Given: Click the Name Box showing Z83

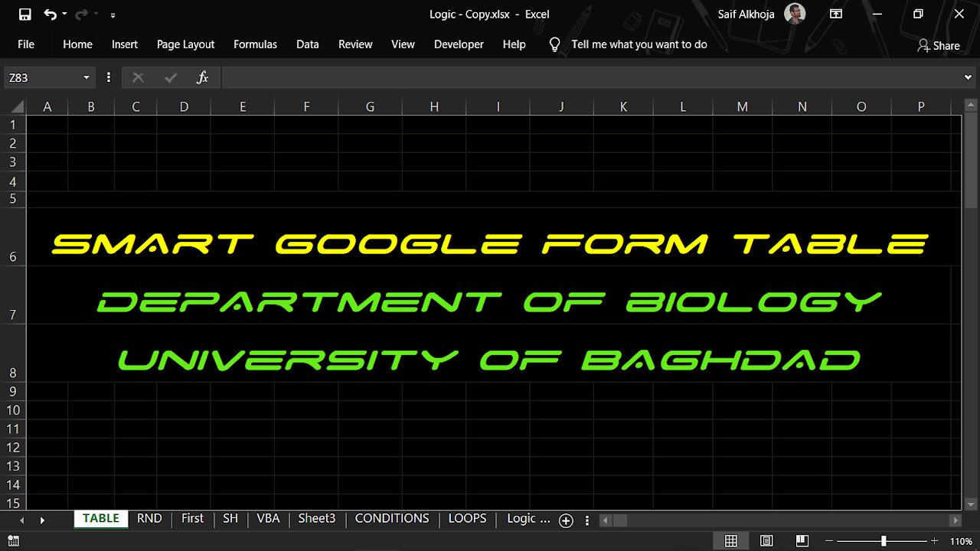Looking at the screenshot, I should click(x=41, y=77).
